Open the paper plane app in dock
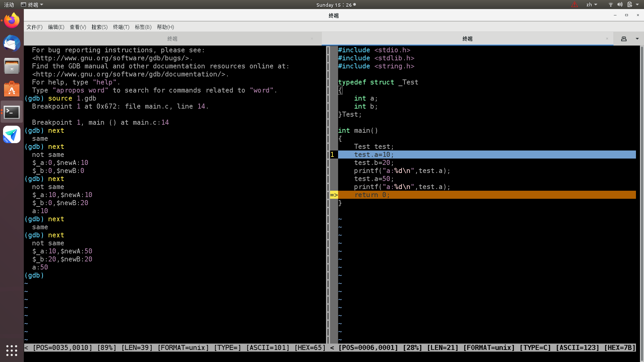Screen dimensions: 644x362 (12, 135)
